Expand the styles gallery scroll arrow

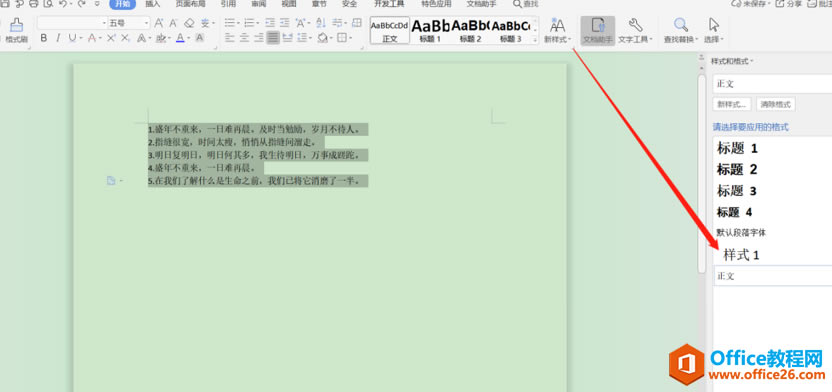pyautogui.click(x=535, y=40)
